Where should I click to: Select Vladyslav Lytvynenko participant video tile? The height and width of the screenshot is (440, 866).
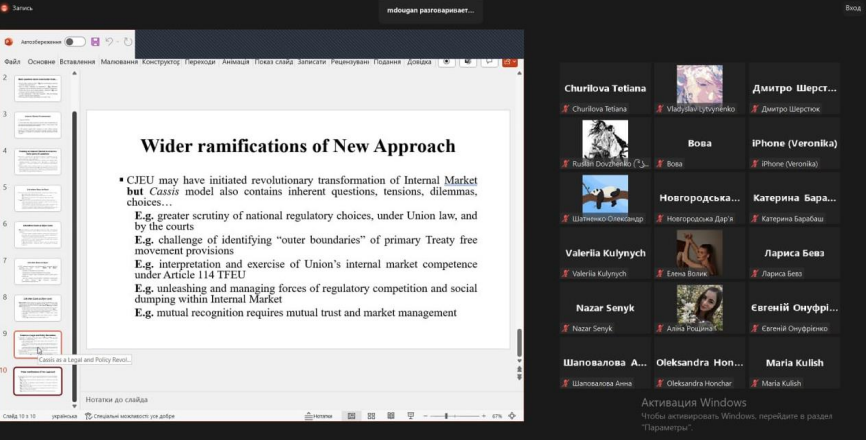[x=700, y=89]
